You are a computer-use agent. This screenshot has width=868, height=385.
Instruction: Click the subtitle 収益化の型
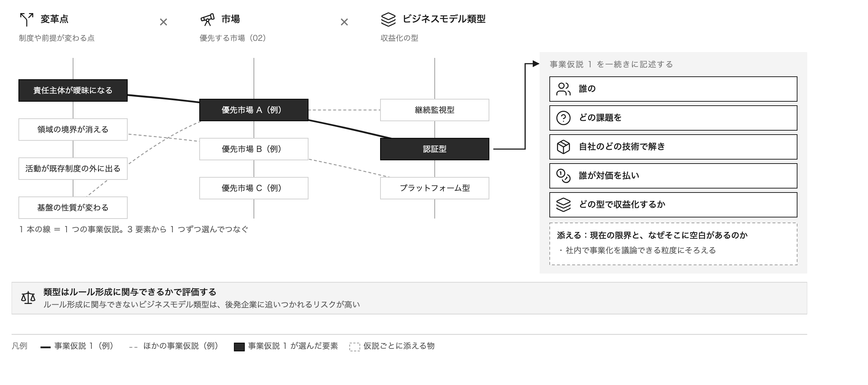399,38
